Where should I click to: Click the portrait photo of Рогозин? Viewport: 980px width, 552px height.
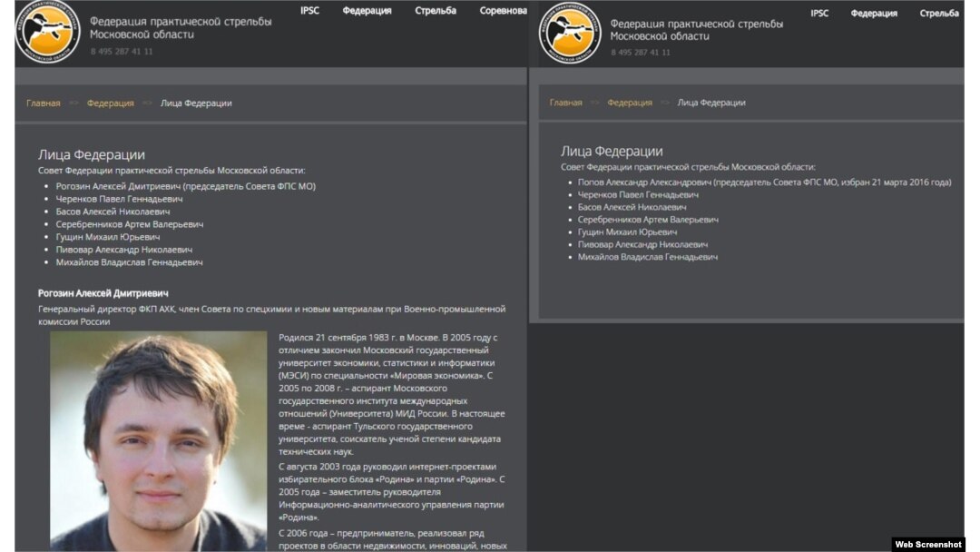(158, 440)
